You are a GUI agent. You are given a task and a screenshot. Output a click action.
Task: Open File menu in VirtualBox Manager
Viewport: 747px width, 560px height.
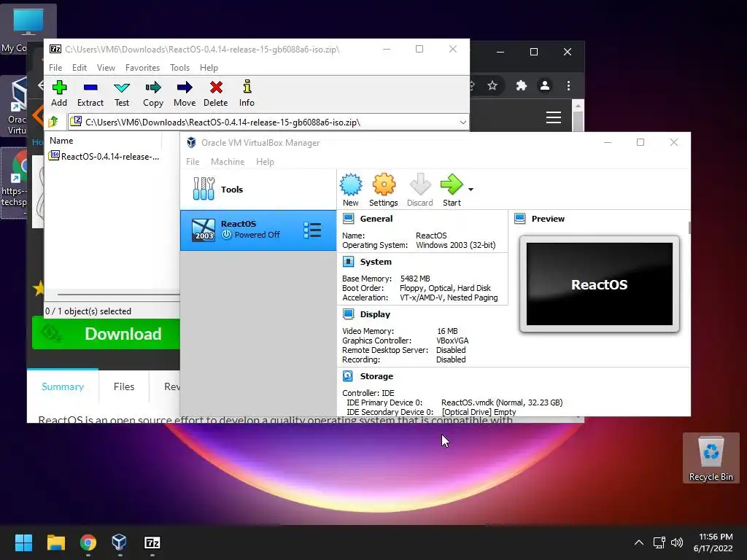coord(193,162)
